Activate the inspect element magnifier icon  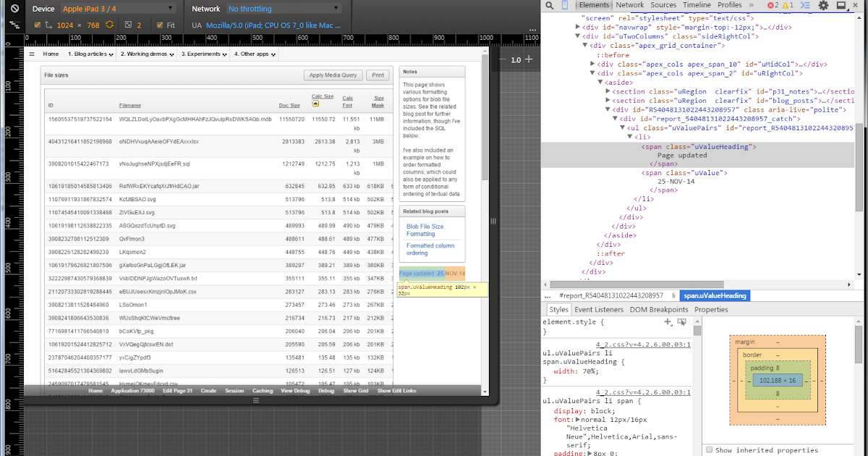coord(548,6)
